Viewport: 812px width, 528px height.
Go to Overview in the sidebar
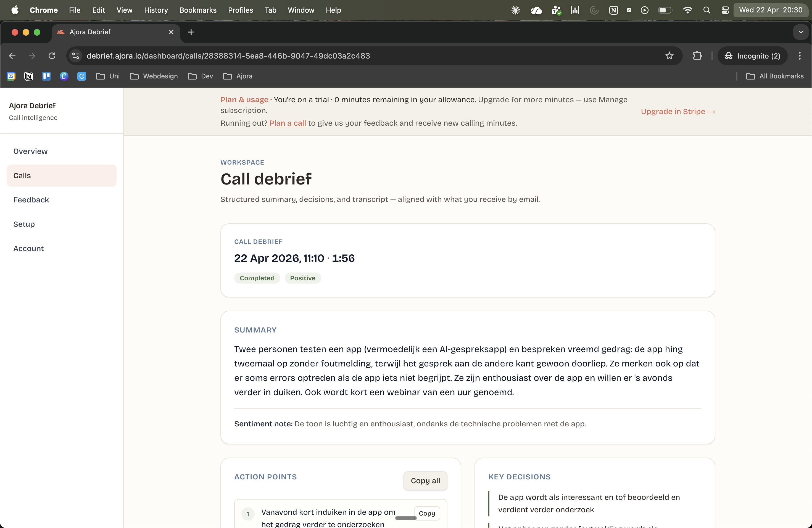(x=61, y=151)
